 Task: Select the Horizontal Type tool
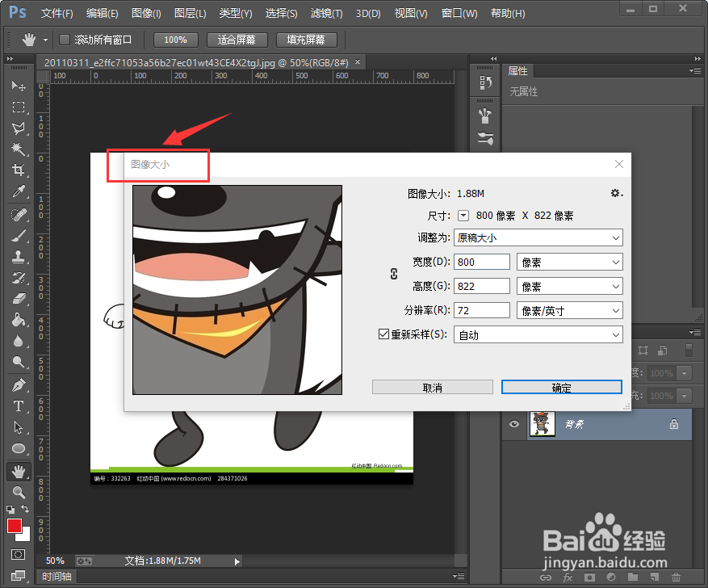pyautogui.click(x=19, y=406)
